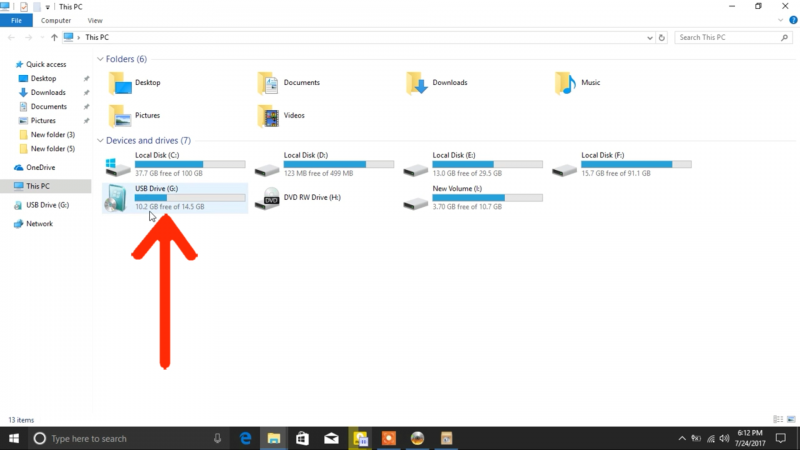
Task: Click the Local Disk (C:) capacity bar
Action: click(x=190, y=164)
